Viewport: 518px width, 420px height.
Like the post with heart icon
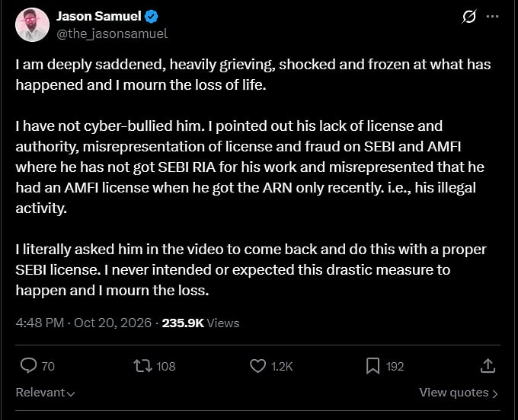coord(257,366)
